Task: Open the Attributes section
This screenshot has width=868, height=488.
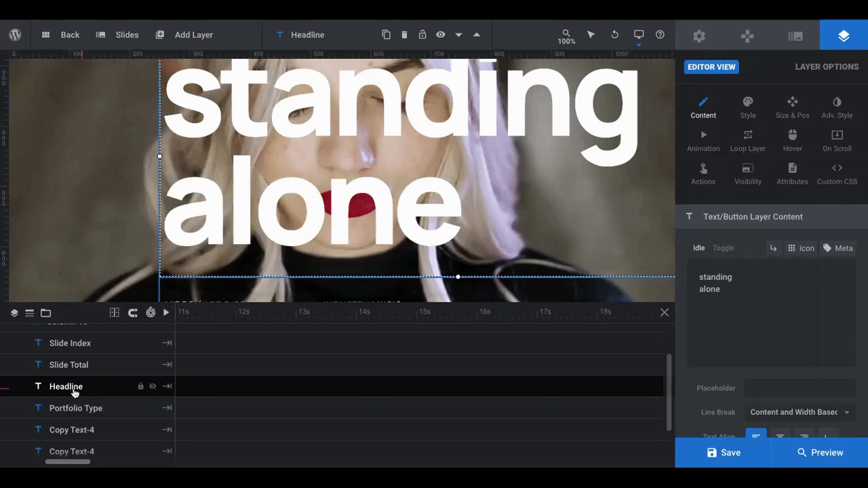Action: coord(792,174)
